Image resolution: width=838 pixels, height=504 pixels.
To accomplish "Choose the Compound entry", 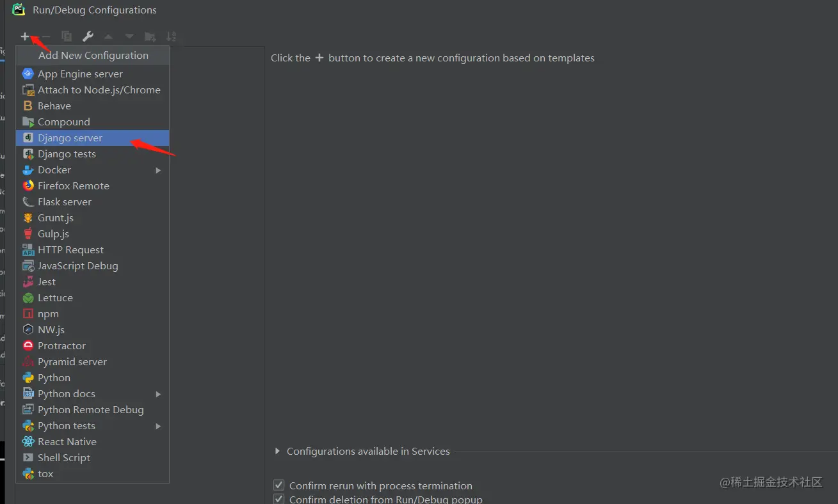I will tap(93, 122).
